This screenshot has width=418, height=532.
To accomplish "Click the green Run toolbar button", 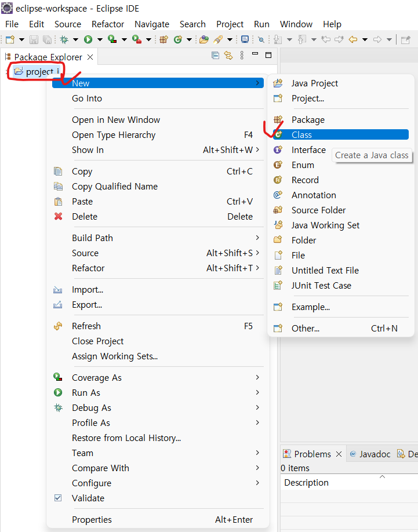I will coord(88,39).
